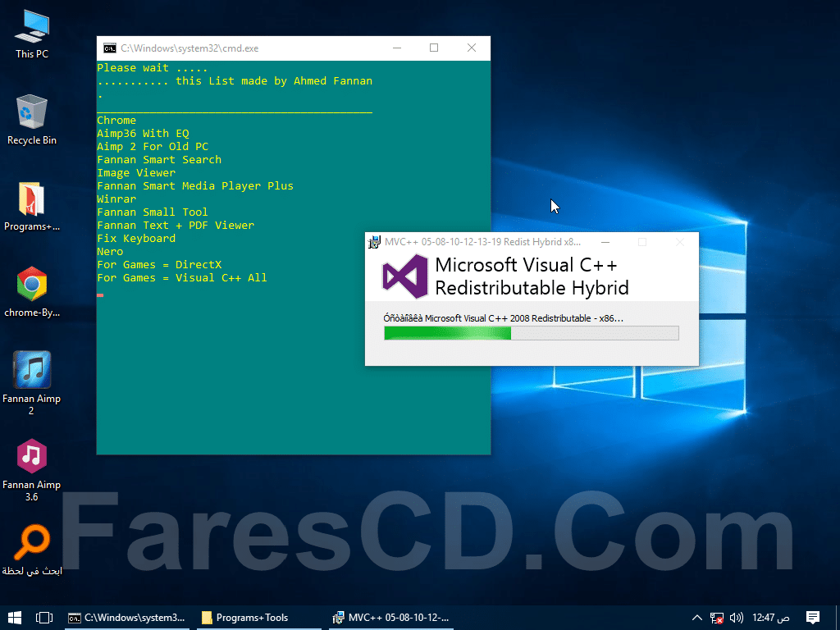The image size is (840, 630).
Task: Switch to the cmd.exe taskbar button
Action: pyautogui.click(x=127, y=618)
